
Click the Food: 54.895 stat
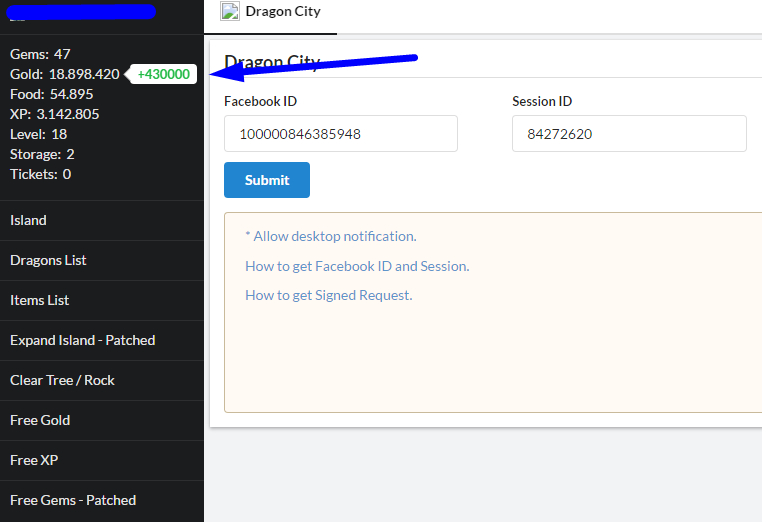tap(52, 94)
